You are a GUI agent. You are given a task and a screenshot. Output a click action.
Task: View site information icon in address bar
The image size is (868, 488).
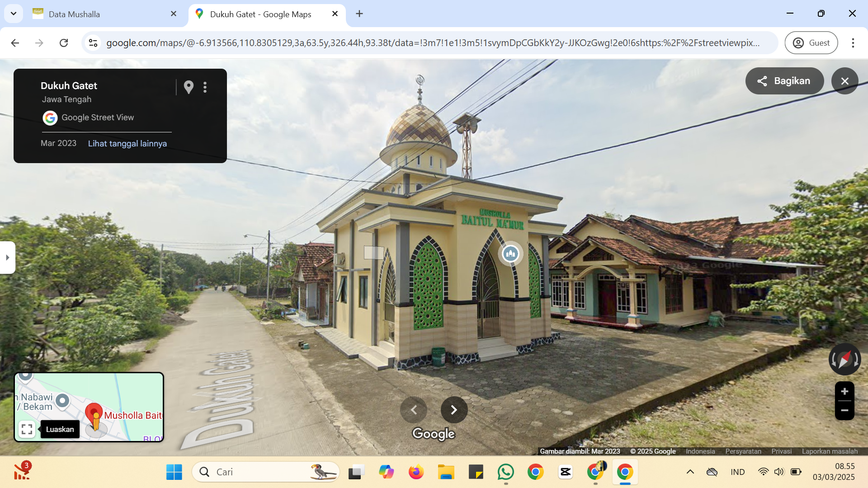click(x=93, y=43)
